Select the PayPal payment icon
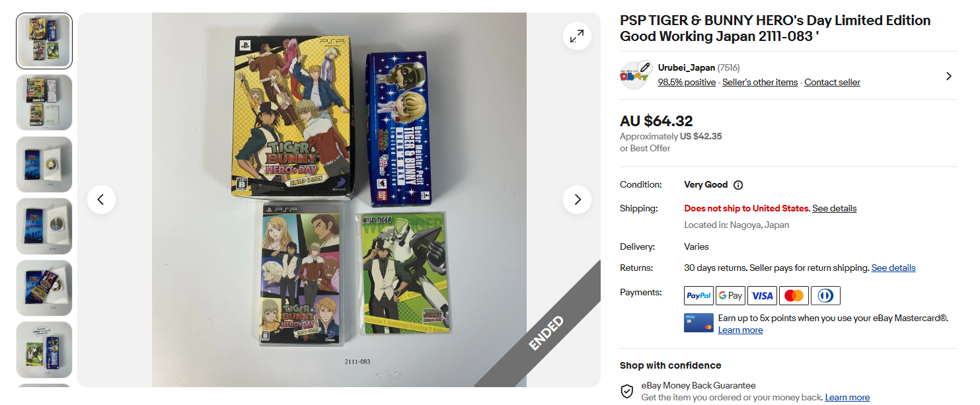The width and height of the screenshot is (980, 405). click(698, 295)
